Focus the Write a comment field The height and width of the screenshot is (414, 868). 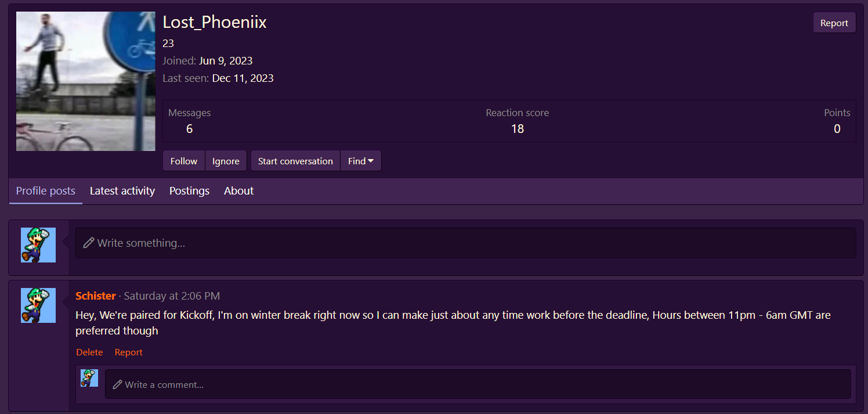[x=478, y=384]
